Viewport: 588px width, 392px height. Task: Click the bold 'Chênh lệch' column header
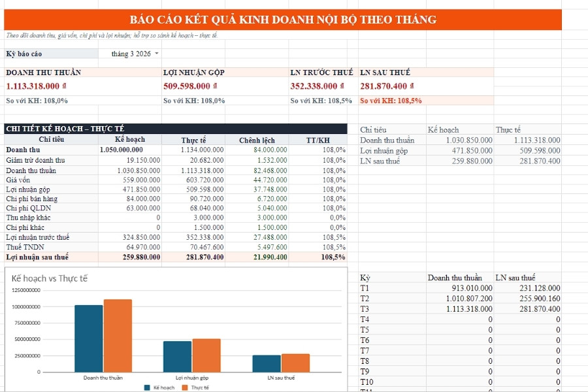(257, 140)
